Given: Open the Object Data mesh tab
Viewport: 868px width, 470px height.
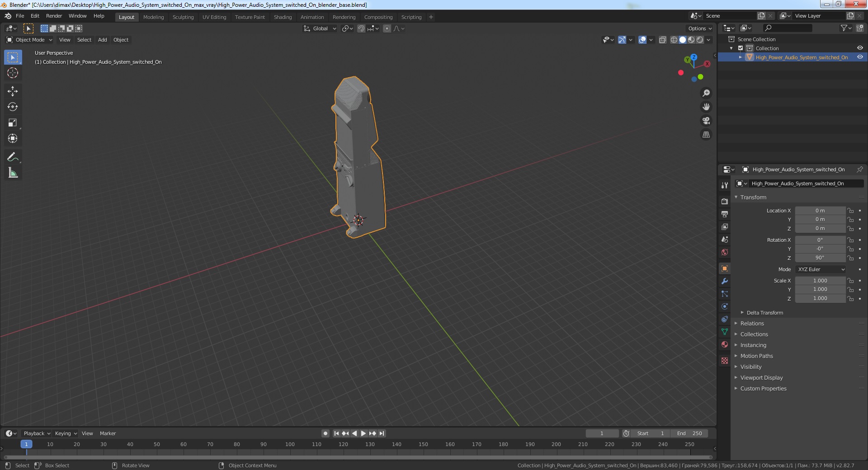Looking at the screenshot, I should coord(725,332).
